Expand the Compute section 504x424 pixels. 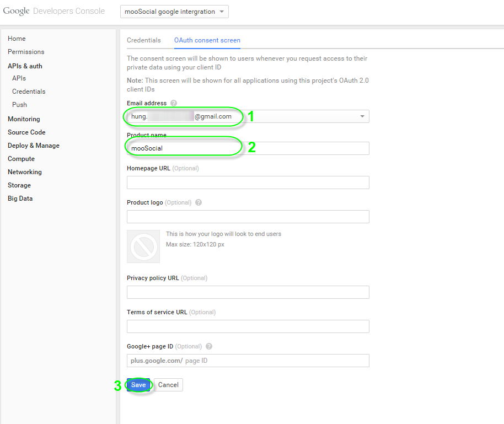click(x=21, y=159)
